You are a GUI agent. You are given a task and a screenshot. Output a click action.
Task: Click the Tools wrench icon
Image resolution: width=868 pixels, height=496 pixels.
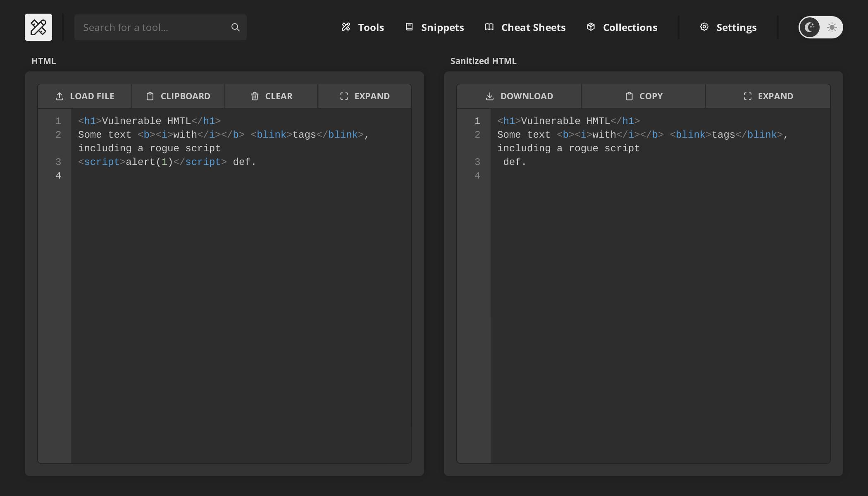pyautogui.click(x=346, y=27)
